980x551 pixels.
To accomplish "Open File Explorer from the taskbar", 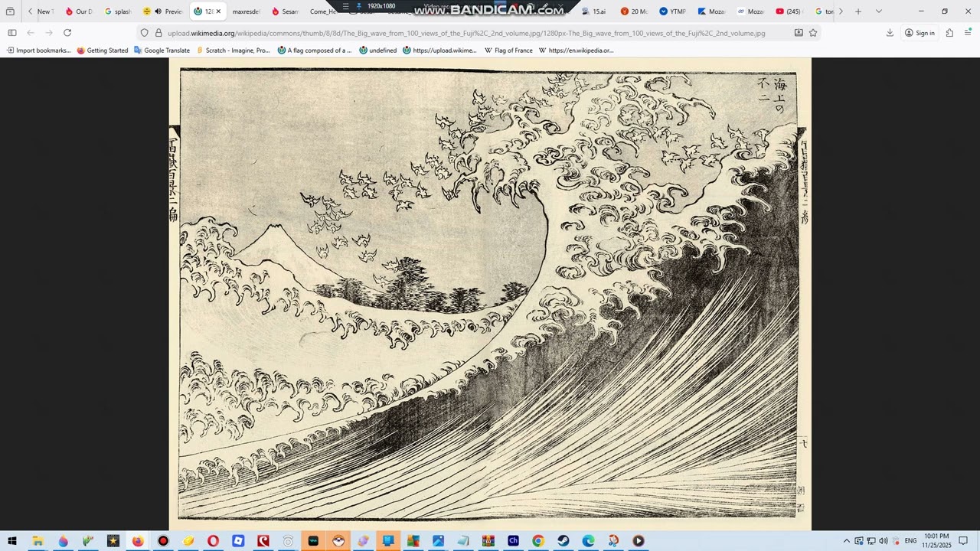I will click(38, 541).
